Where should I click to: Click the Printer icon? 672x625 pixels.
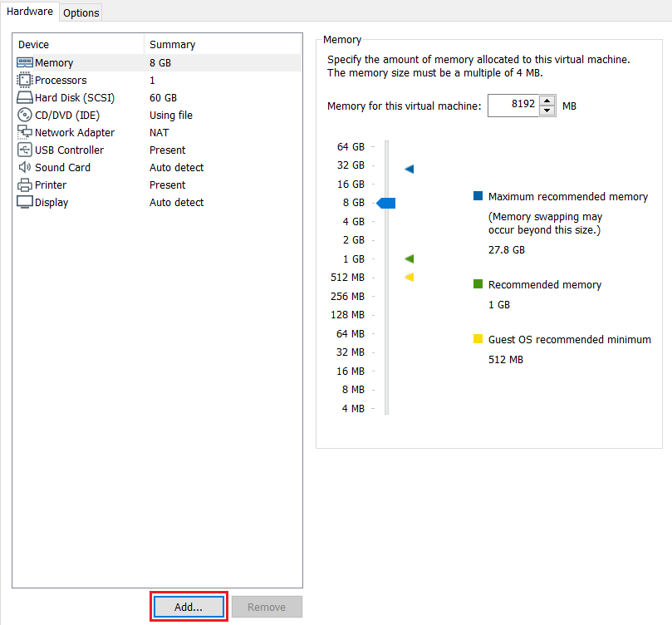(x=24, y=185)
